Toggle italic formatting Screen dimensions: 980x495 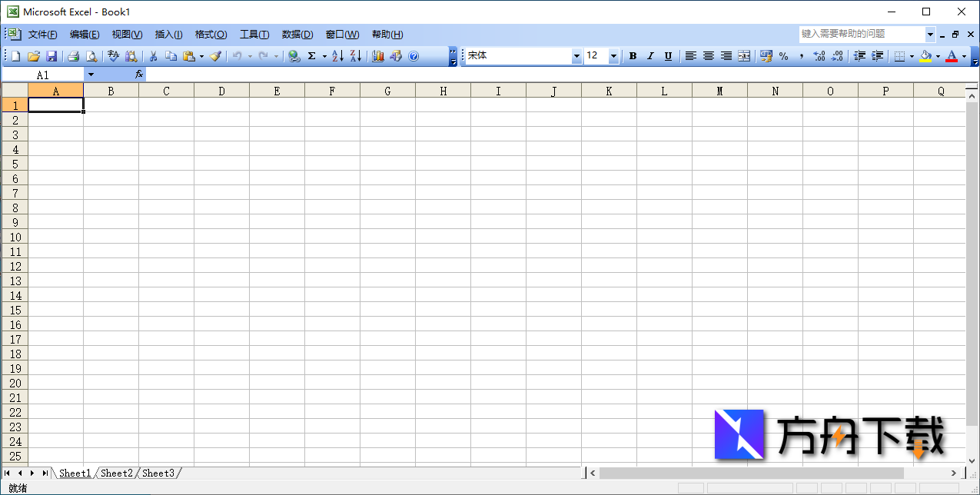click(650, 55)
